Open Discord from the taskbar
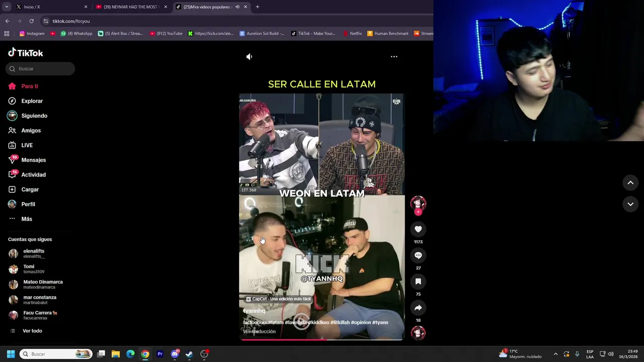Viewport: 644px width, 362px height. pos(175,354)
